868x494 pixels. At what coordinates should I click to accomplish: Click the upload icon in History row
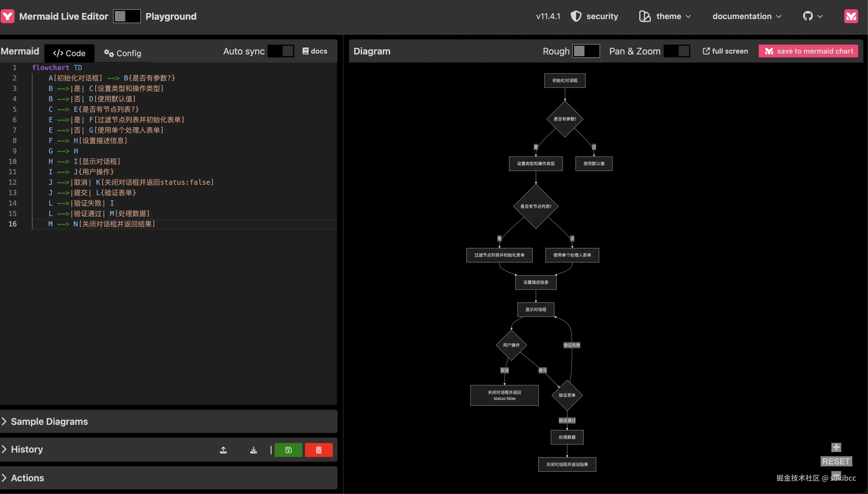tap(223, 450)
